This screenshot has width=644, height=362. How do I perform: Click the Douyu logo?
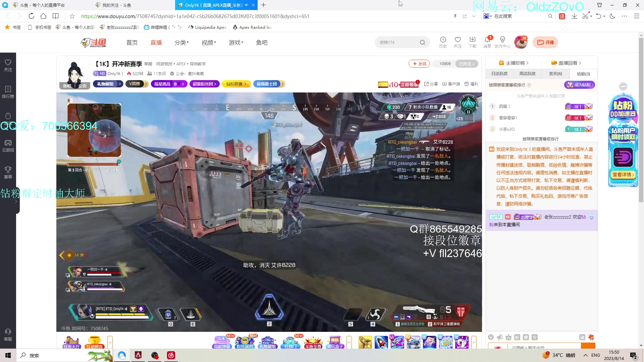coord(94,43)
